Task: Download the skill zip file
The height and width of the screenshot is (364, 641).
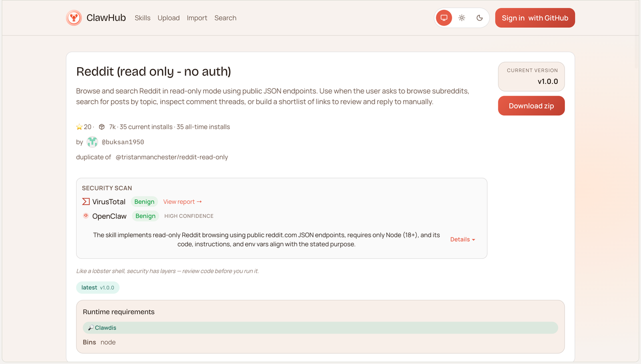Action: click(531, 106)
